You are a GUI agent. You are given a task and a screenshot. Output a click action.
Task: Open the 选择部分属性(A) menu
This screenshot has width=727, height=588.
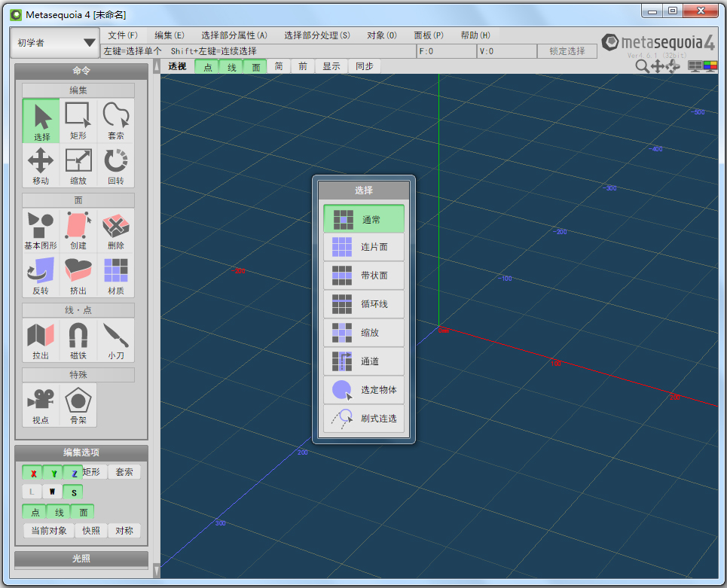pyautogui.click(x=234, y=35)
